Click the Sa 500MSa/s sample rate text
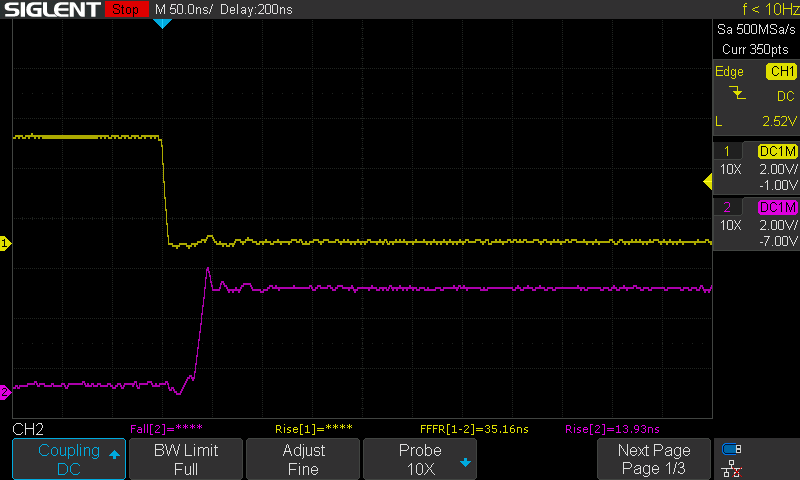 [x=756, y=30]
